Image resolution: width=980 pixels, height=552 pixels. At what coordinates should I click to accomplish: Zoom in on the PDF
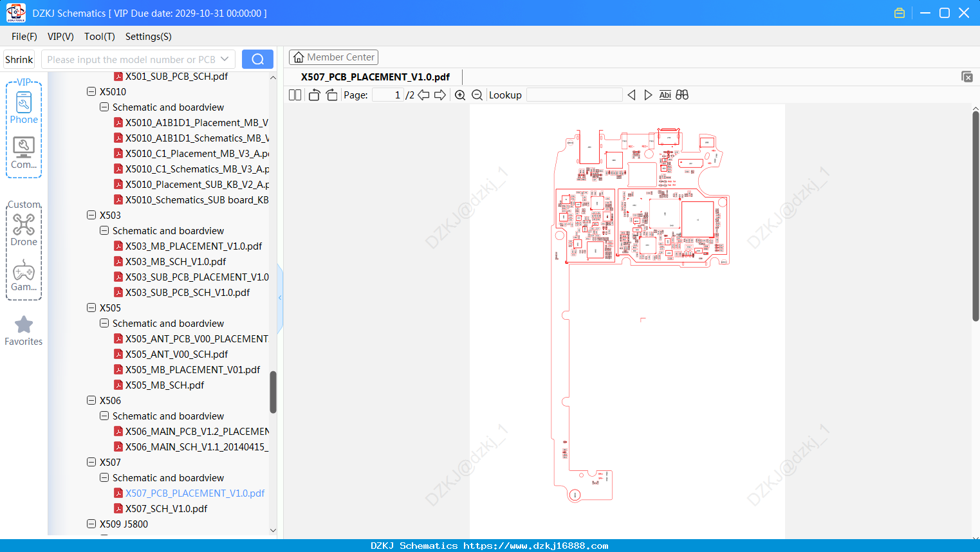pos(460,95)
